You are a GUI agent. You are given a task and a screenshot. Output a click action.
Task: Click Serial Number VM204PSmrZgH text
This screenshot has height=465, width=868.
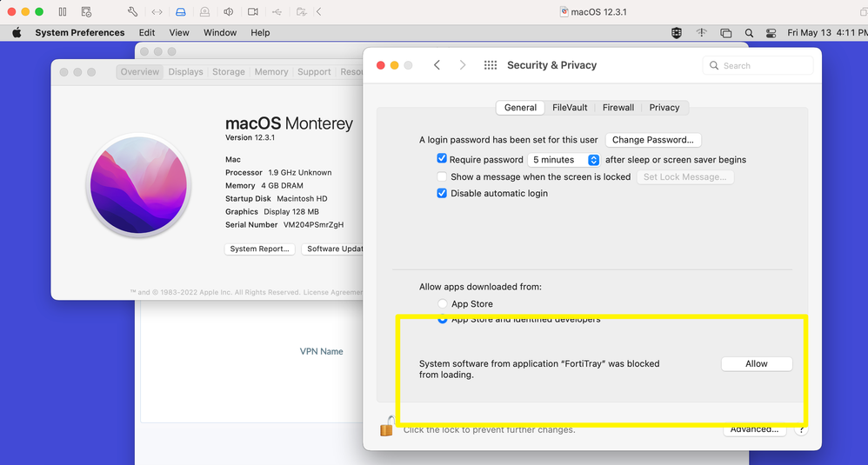click(x=284, y=225)
